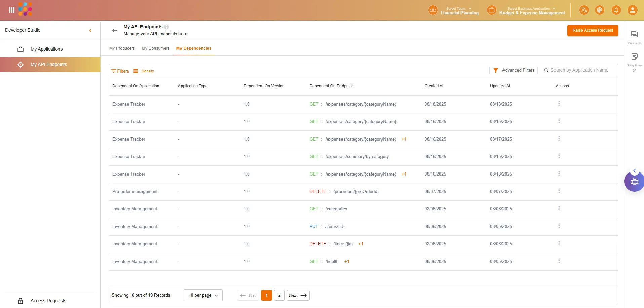
Task: Go to Next page of records
Action: coord(298,295)
